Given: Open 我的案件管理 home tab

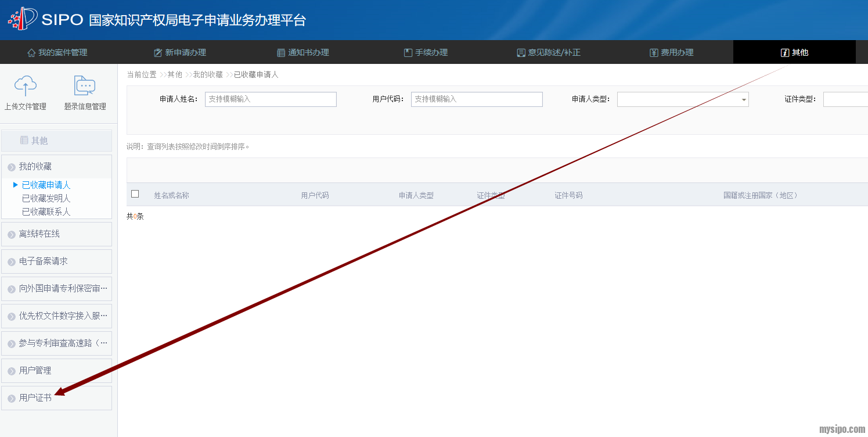Looking at the screenshot, I should (57, 52).
